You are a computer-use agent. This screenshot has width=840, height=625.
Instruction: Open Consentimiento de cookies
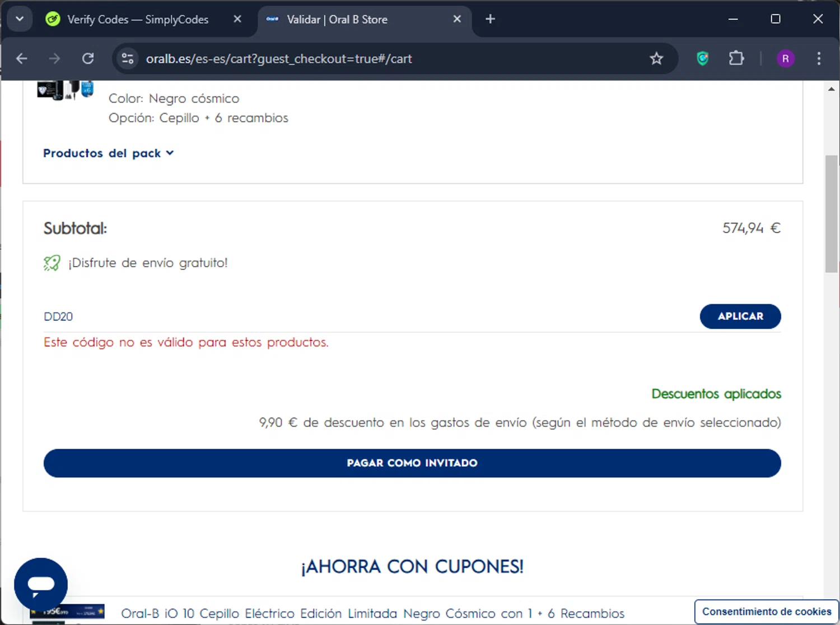click(x=767, y=612)
